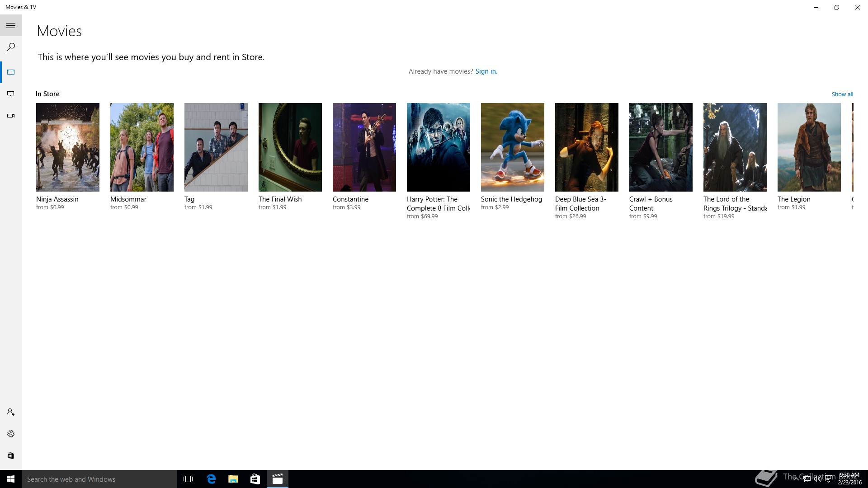Viewport: 868px width, 488px height.
Task: Open Task View on taskbar
Action: pos(188,479)
